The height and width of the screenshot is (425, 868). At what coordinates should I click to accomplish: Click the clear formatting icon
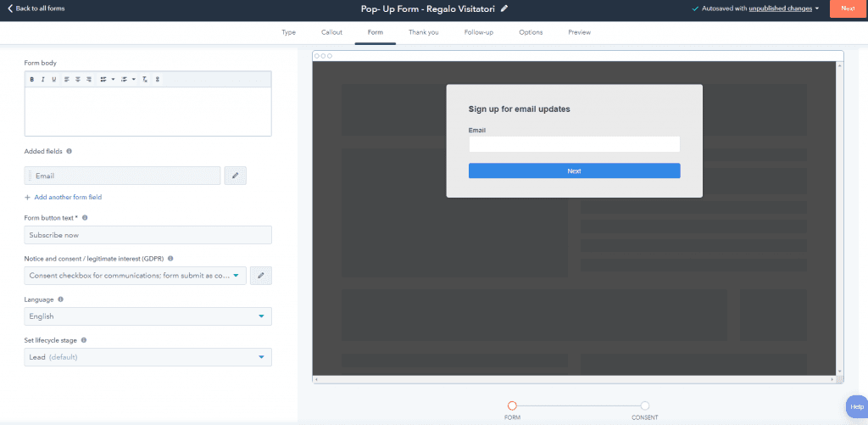point(145,79)
